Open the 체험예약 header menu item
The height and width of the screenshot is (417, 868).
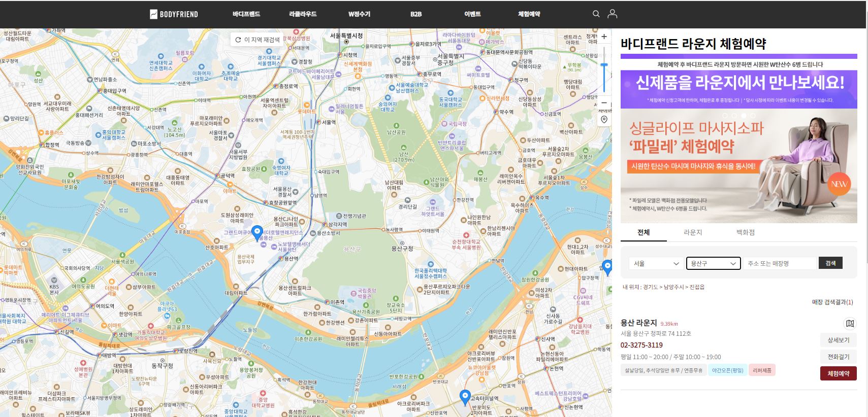point(529,14)
